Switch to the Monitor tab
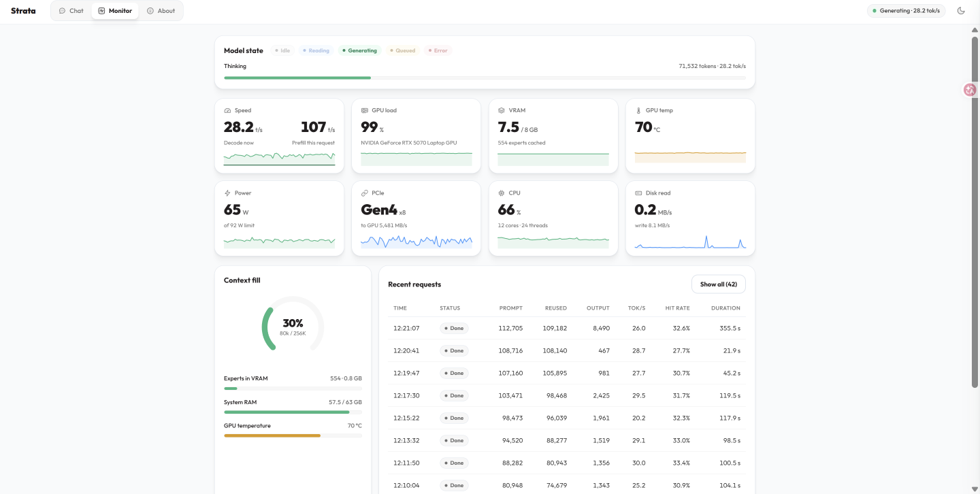The width and height of the screenshot is (980, 494). (x=115, y=11)
